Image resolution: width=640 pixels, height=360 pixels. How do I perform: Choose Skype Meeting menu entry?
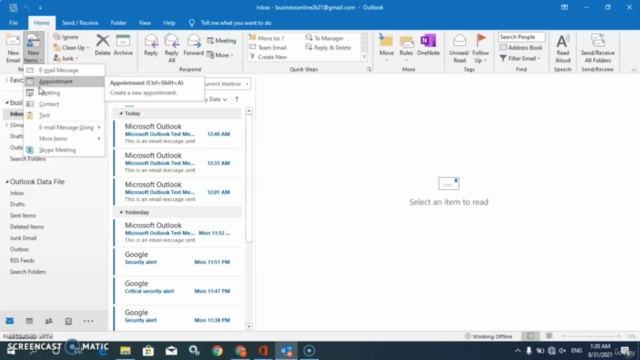pos(64,150)
